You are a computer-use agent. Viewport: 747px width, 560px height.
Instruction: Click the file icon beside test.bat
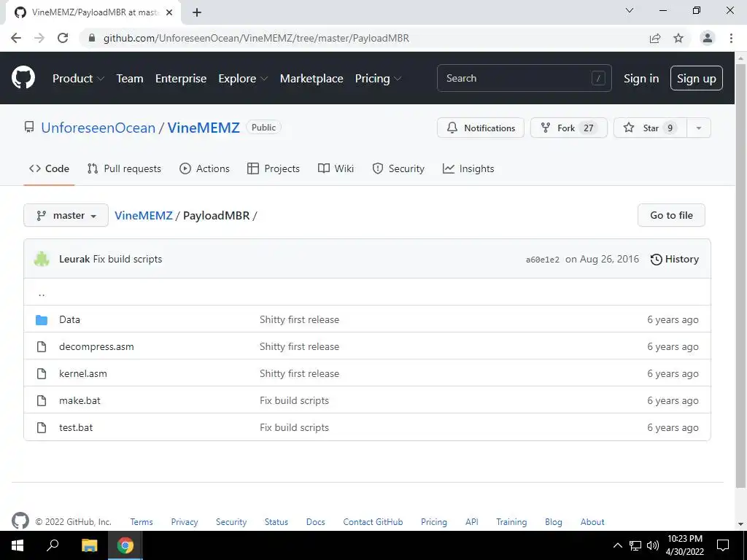pyautogui.click(x=42, y=427)
